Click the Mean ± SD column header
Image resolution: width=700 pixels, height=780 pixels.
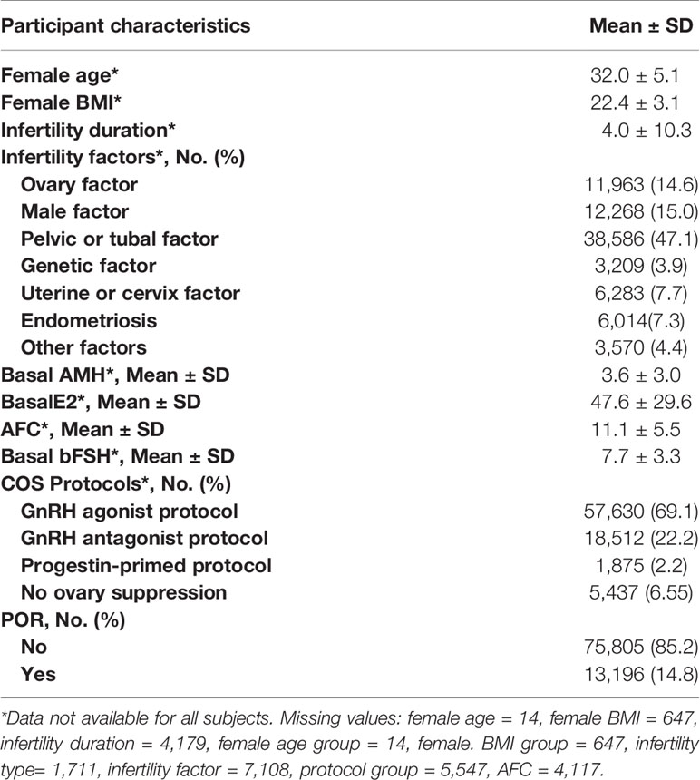click(641, 26)
